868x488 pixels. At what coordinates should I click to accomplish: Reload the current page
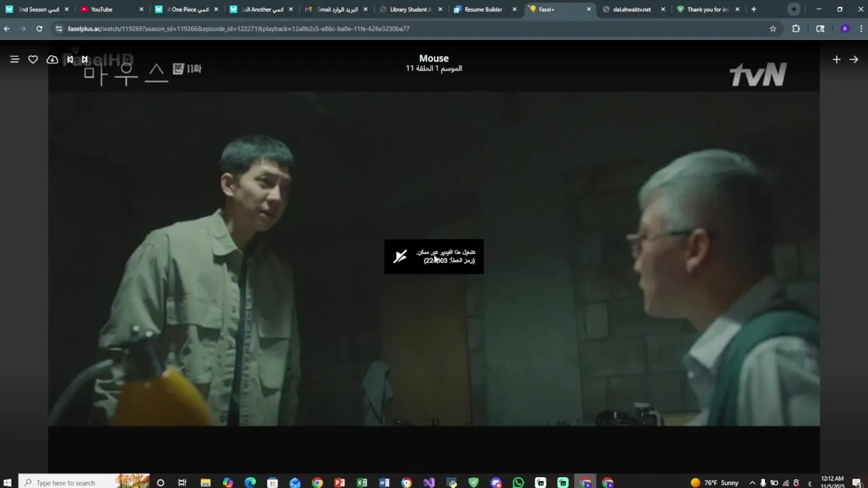[x=39, y=28]
